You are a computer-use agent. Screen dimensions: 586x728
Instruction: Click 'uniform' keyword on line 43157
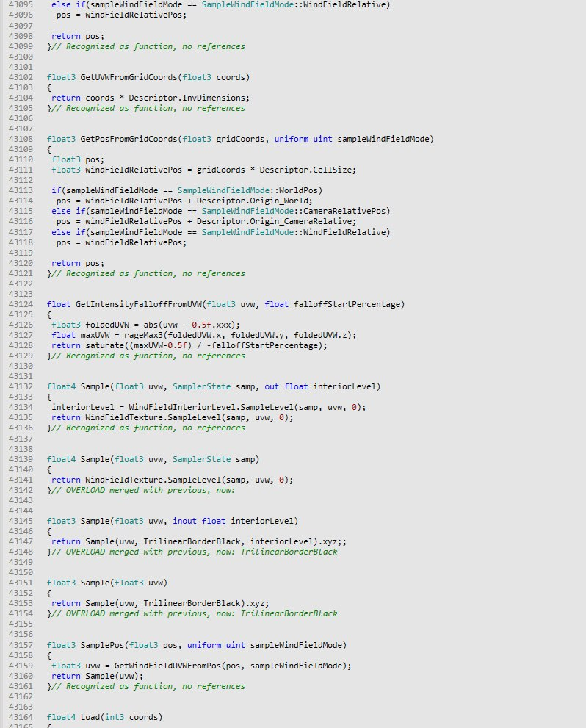203,645
